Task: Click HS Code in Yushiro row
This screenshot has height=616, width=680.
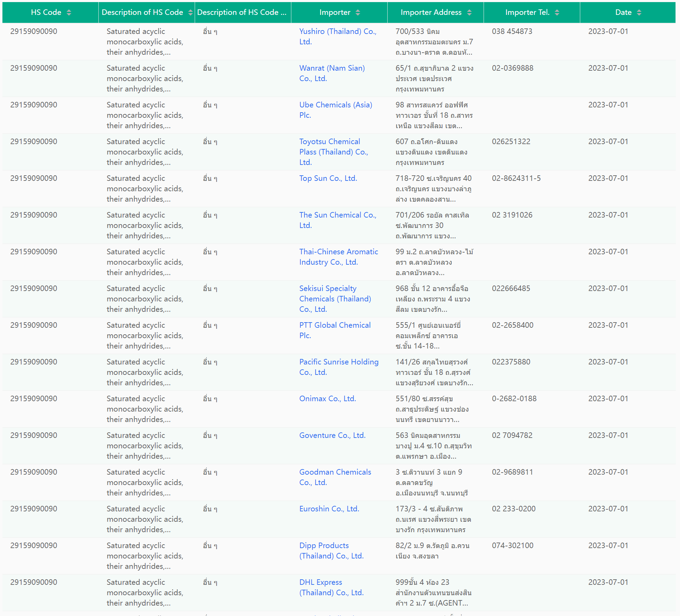Action: [34, 31]
